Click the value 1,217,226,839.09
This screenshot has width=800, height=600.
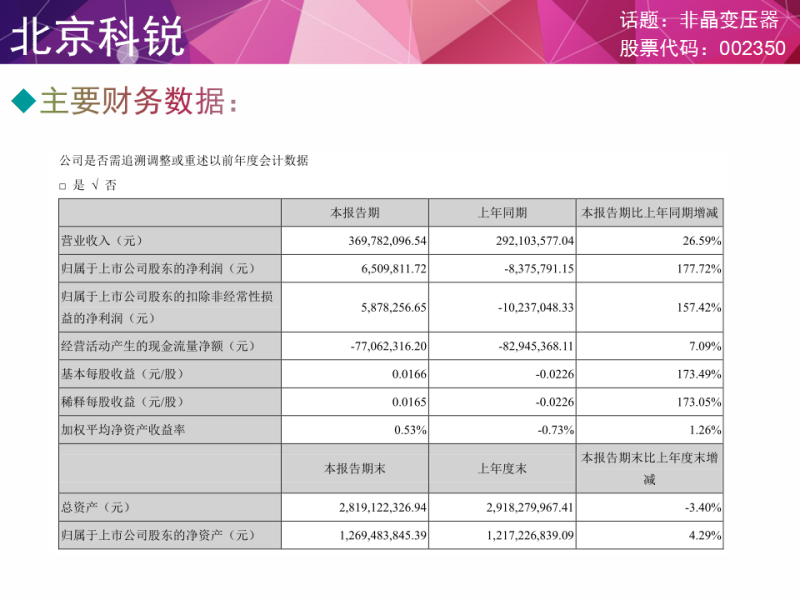[530, 535]
